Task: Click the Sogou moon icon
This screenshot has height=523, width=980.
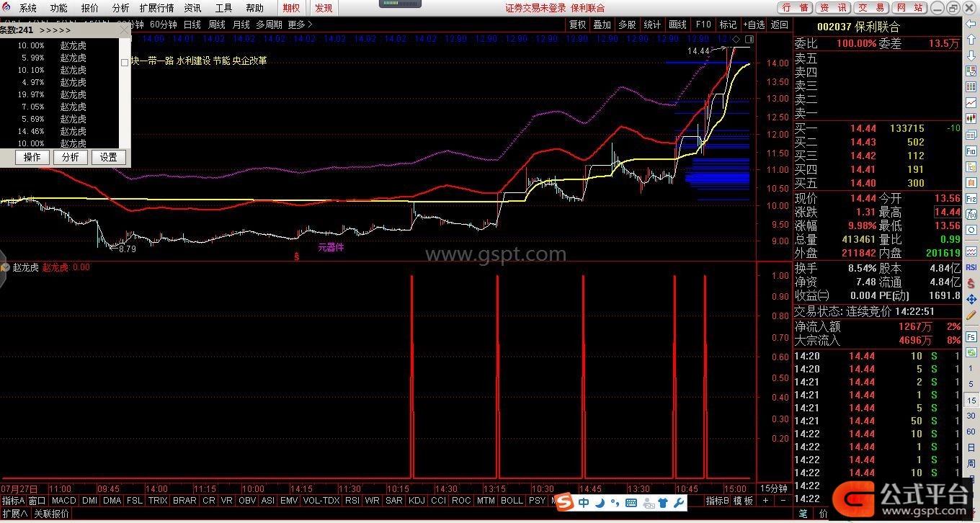Action: 600,502
